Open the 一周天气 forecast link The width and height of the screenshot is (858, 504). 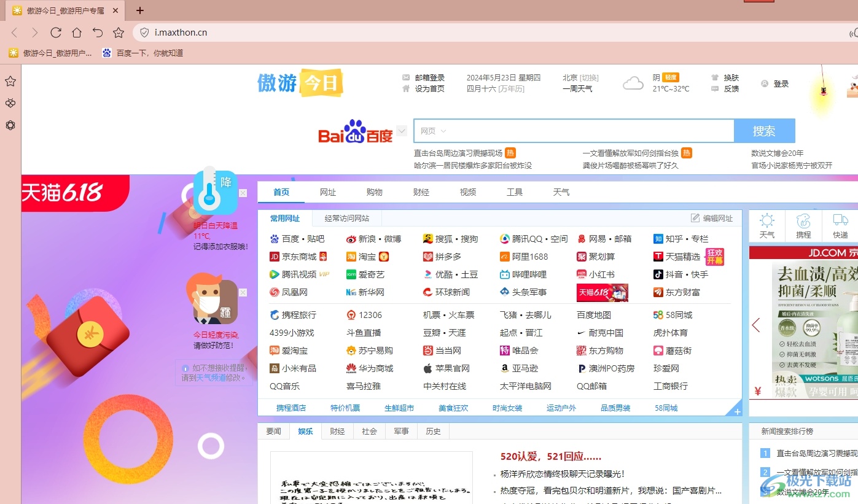pos(577,89)
